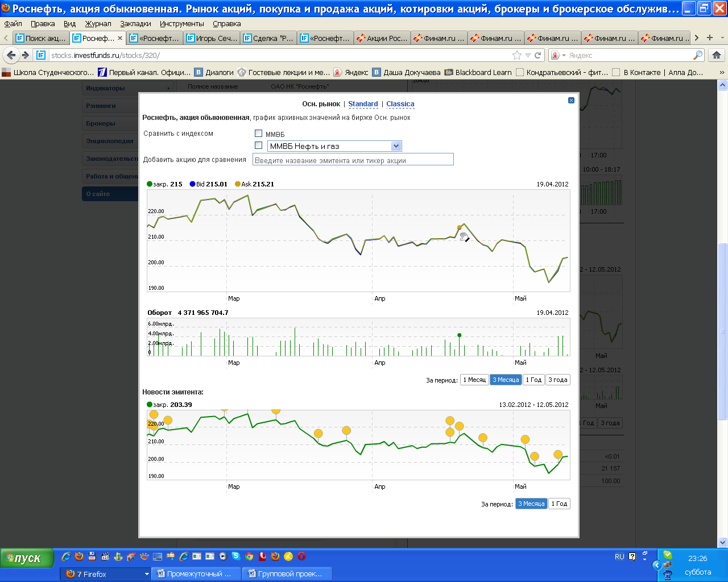This screenshot has height=582, width=728.
Task: Click the address bar URL field
Action: (279, 55)
